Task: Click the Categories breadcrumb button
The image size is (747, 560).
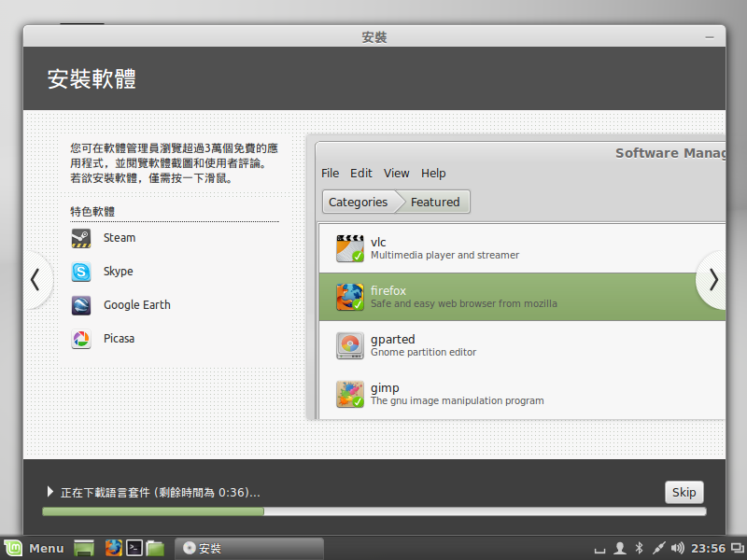Action: click(x=358, y=202)
